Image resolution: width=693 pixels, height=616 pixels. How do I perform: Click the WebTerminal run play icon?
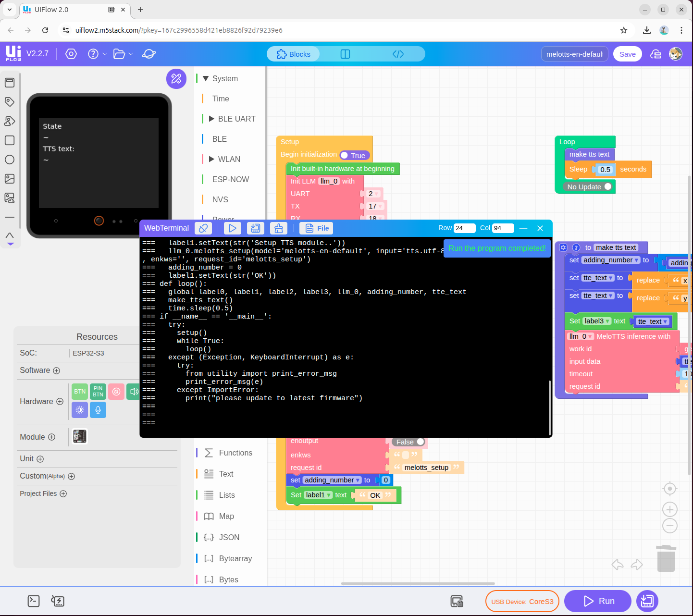point(232,228)
